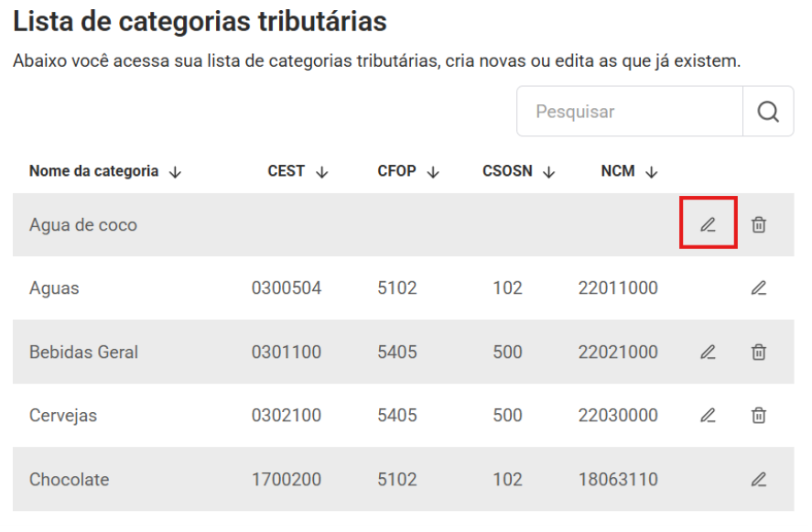Click NCM code 22011000
Screen dimensions: 812x532
pos(618,288)
